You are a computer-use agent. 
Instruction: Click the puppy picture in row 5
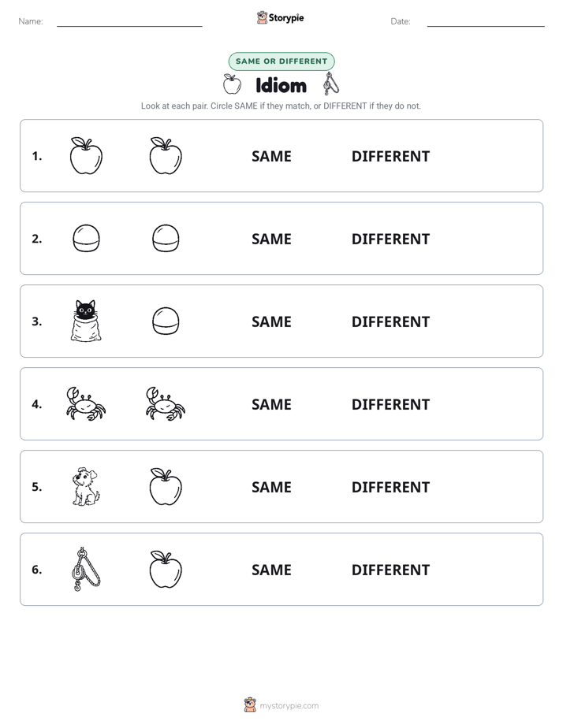86,487
